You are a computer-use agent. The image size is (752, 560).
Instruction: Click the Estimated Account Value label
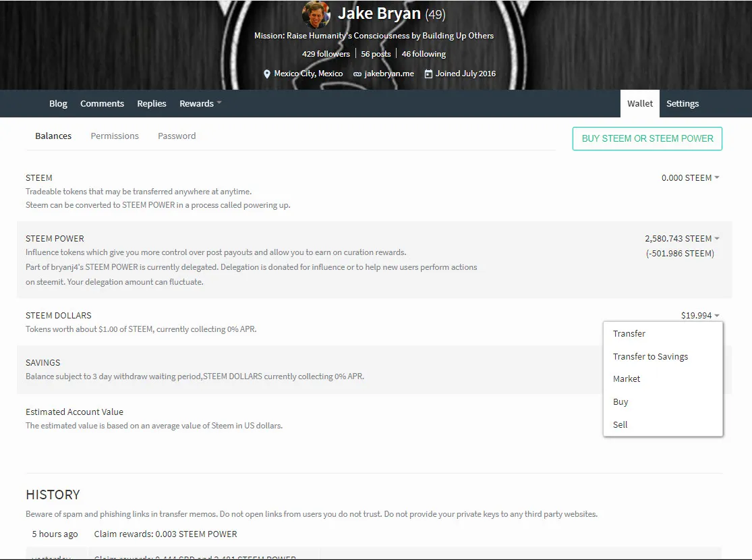coord(74,412)
